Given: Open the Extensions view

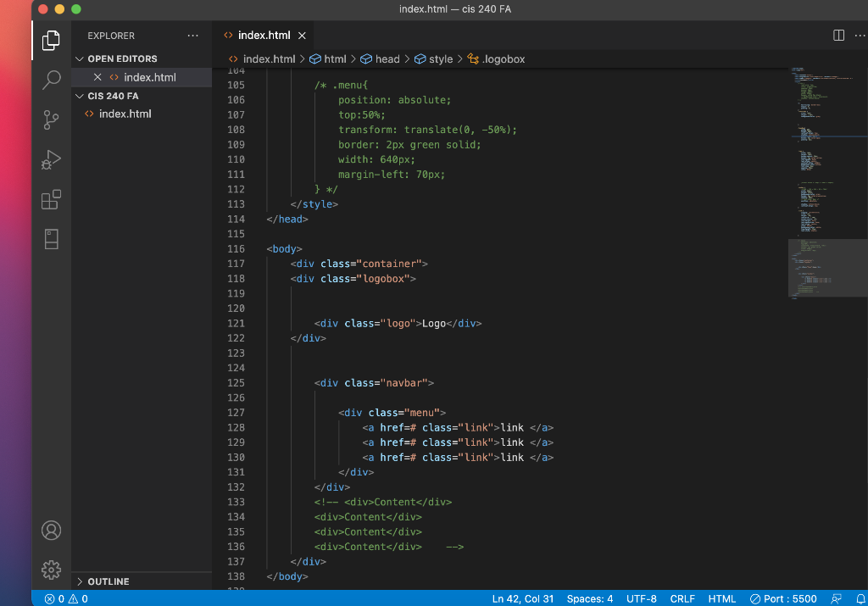Looking at the screenshot, I should 51,199.
